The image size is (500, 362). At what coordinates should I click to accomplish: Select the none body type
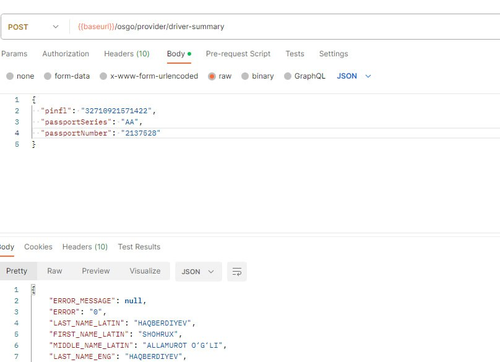(x=20, y=76)
